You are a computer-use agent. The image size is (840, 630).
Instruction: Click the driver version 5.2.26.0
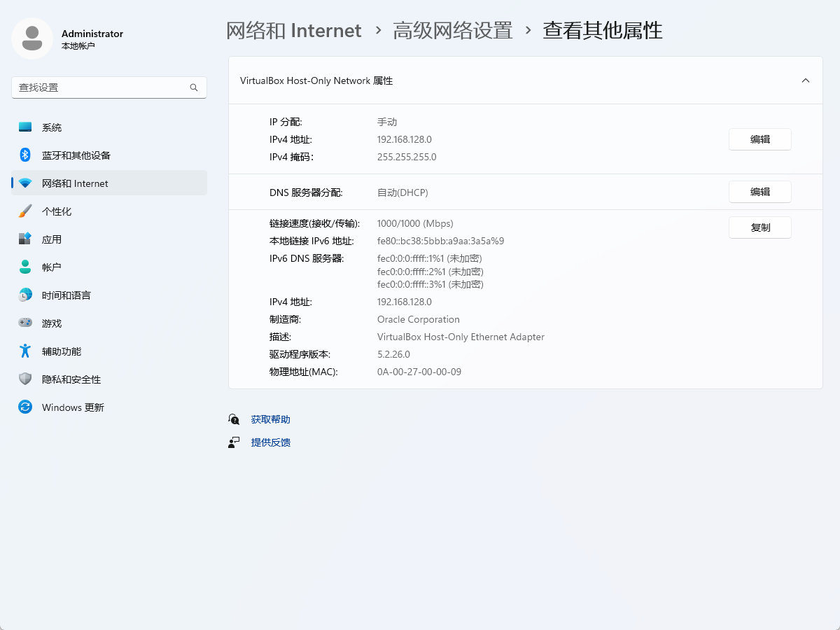[x=393, y=354]
